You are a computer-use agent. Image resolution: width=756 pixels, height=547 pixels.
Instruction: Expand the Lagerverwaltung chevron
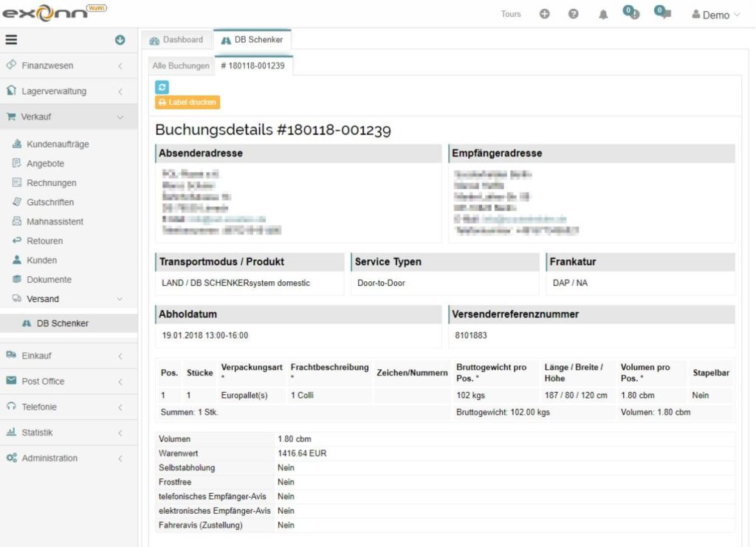coord(120,92)
